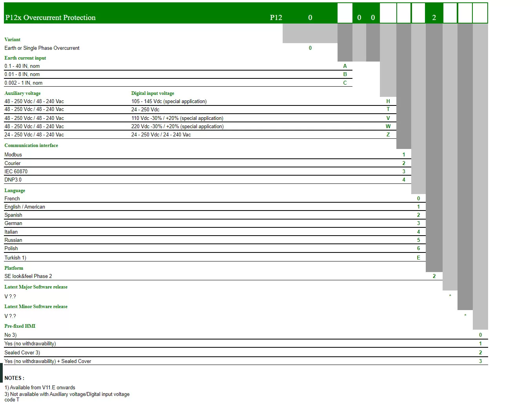Screen dimensions: 532x403
Task: Click the 'Communication interface' section heading
Action: [x=31, y=145]
